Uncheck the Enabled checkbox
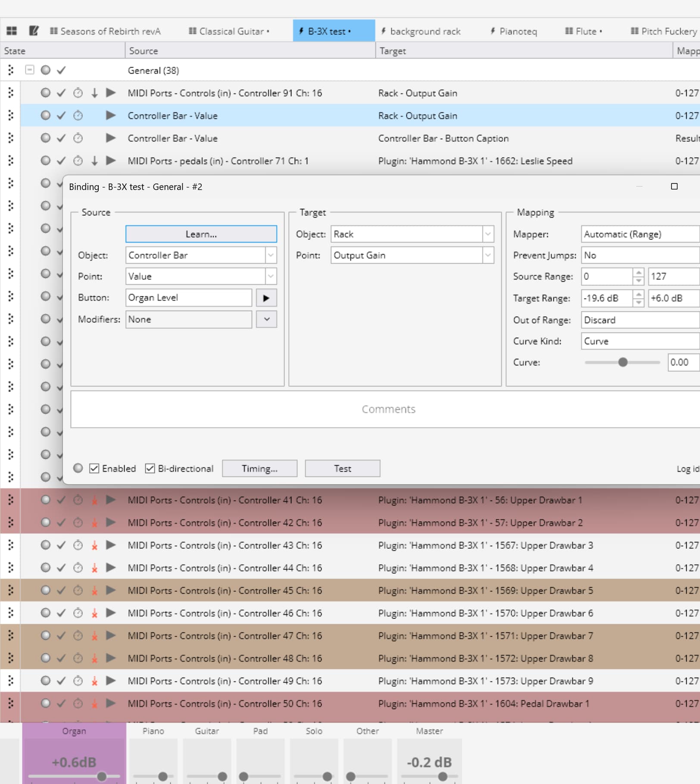700x784 pixels. (x=94, y=468)
